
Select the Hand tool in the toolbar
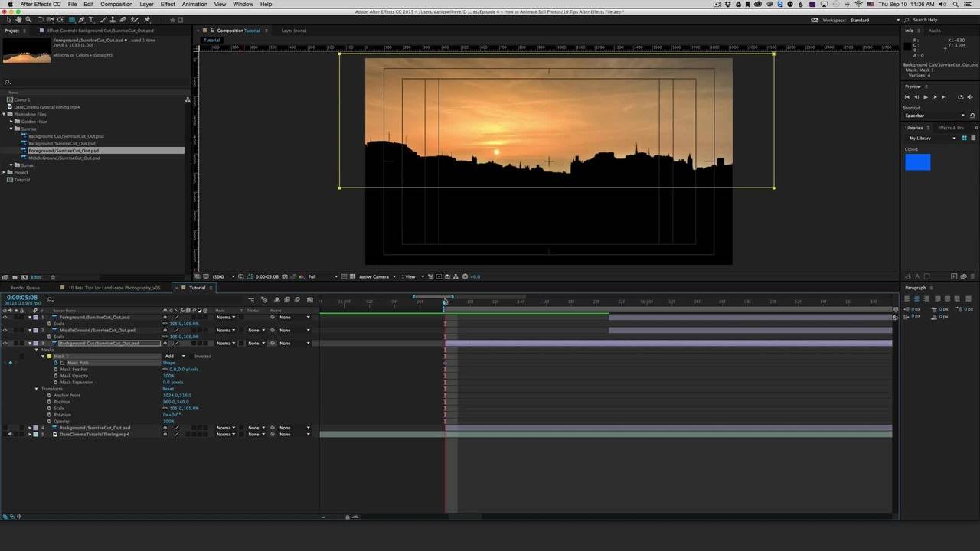19,20
